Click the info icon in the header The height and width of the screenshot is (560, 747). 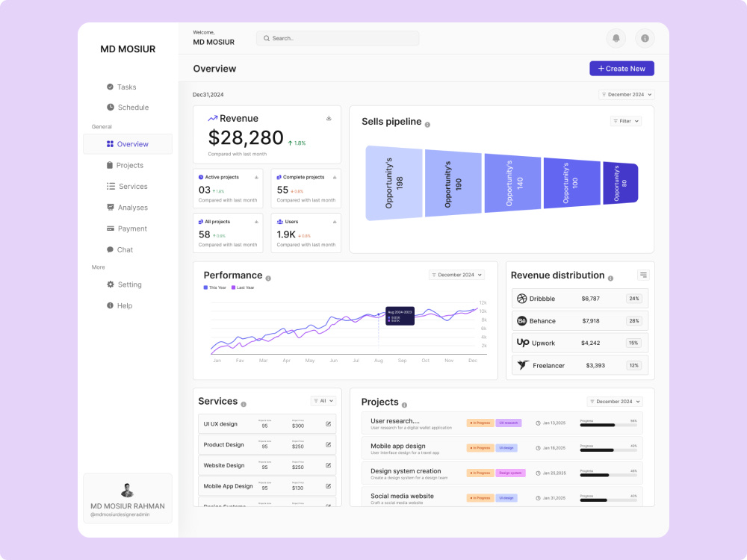click(645, 38)
